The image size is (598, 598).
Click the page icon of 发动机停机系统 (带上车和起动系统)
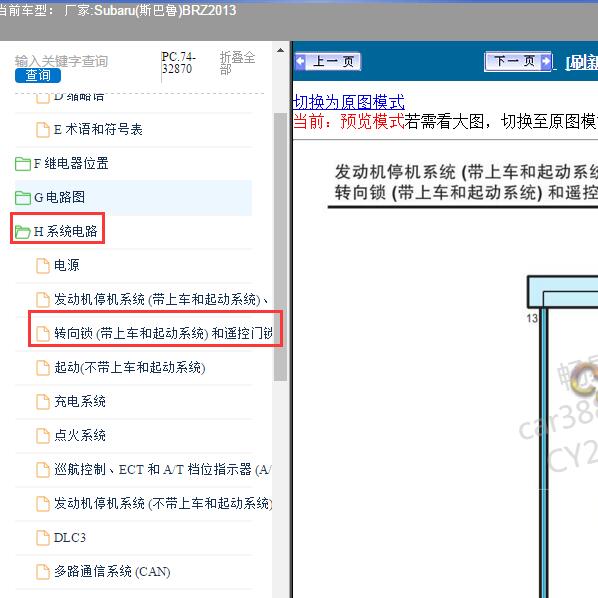pos(43,300)
